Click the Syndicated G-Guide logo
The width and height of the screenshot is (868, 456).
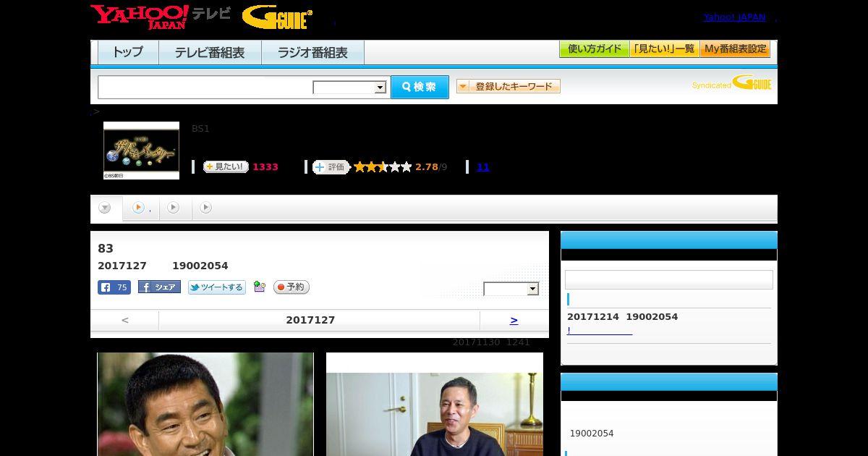click(x=732, y=83)
